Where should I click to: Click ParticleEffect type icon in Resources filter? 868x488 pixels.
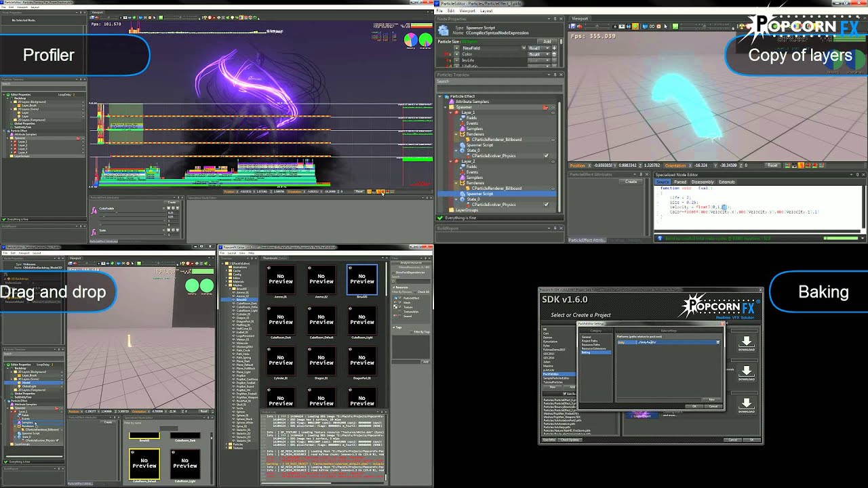[395, 298]
